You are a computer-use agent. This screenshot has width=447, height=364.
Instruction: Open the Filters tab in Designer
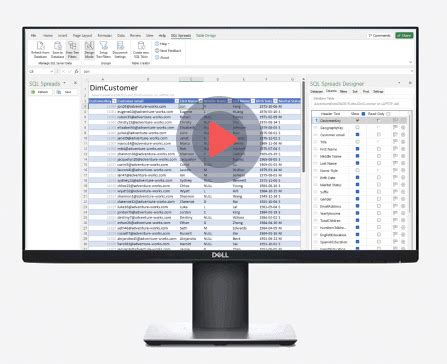pos(344,91)
